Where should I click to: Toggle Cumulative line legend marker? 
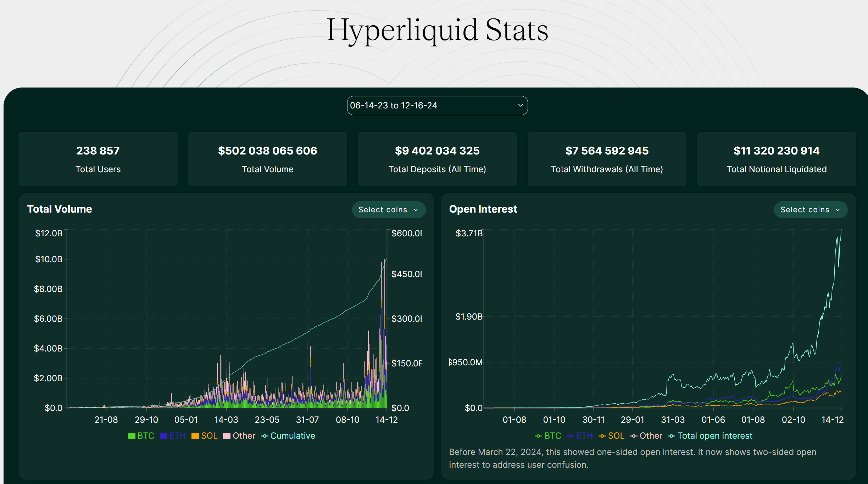pyautogui.click(x=265, y=436)
